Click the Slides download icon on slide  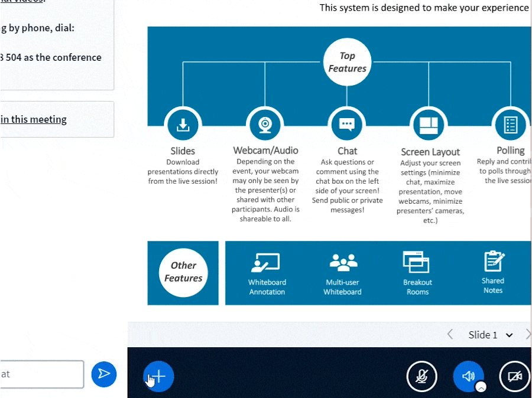[x=183, y=125]
